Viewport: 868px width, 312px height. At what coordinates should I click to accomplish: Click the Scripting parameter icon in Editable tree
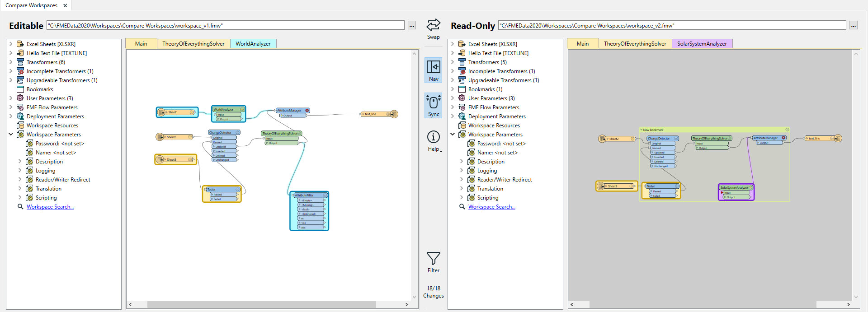(29, 197)
